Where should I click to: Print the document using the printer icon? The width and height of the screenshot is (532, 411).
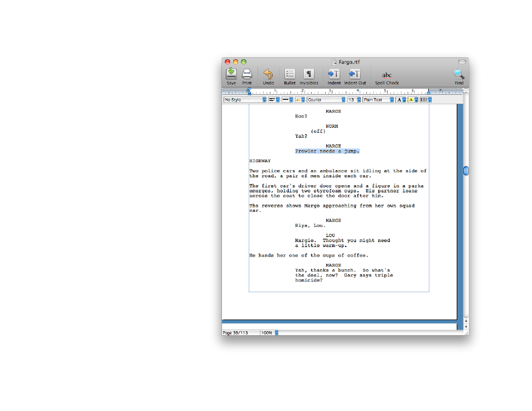pos(246,74)
